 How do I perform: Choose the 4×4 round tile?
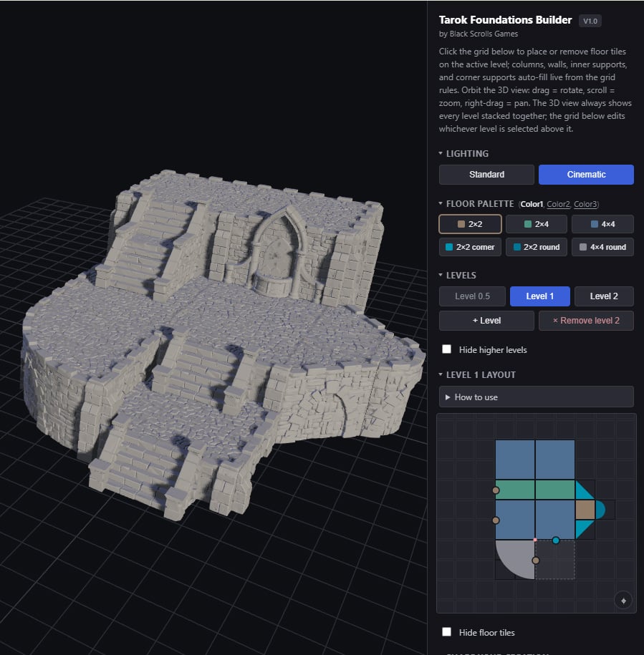click(x=602, y=247)
